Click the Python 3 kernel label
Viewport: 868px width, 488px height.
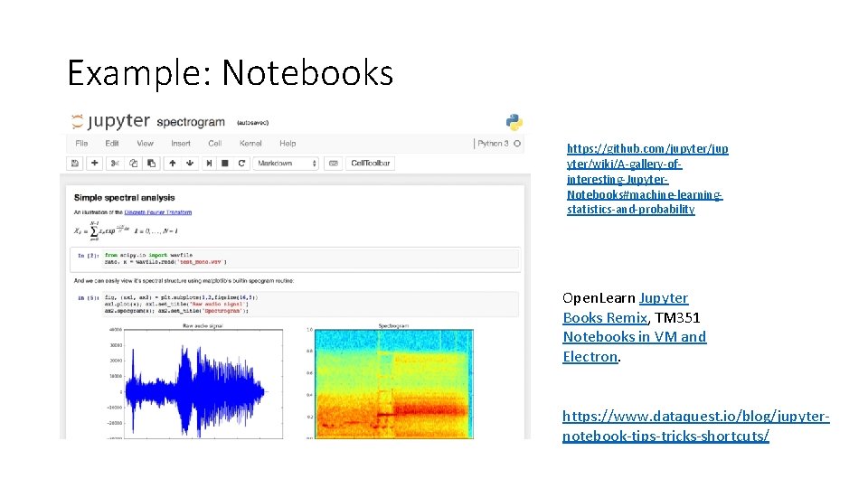493,144
